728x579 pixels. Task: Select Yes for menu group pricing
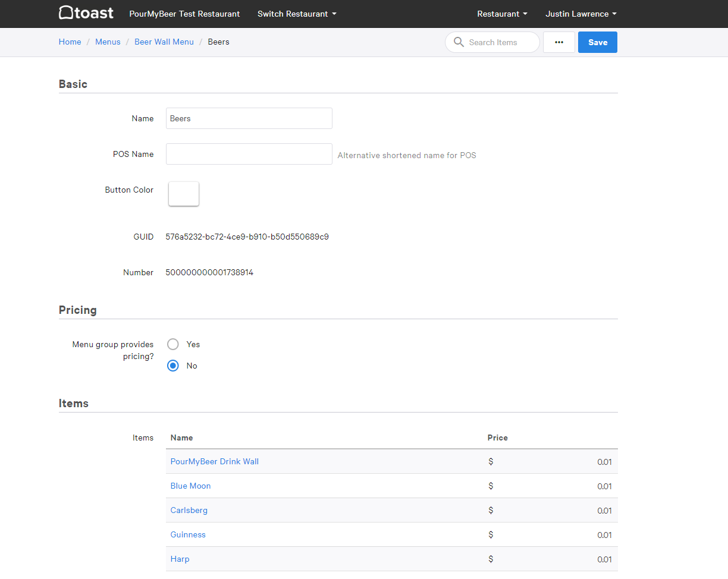[x=173, y=344]
